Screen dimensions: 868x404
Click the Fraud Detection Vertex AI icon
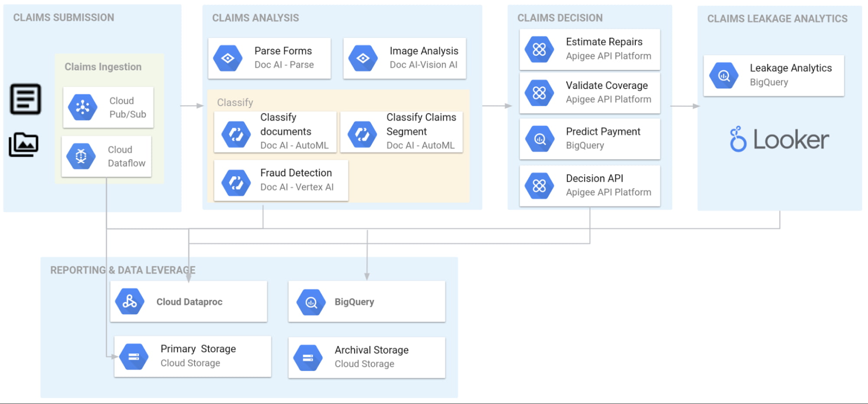click(x=236, y=182)
